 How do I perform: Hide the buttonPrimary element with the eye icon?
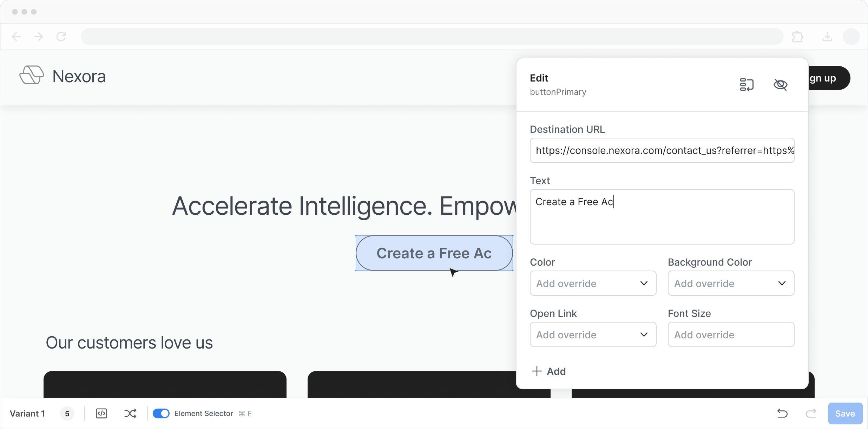780,85
